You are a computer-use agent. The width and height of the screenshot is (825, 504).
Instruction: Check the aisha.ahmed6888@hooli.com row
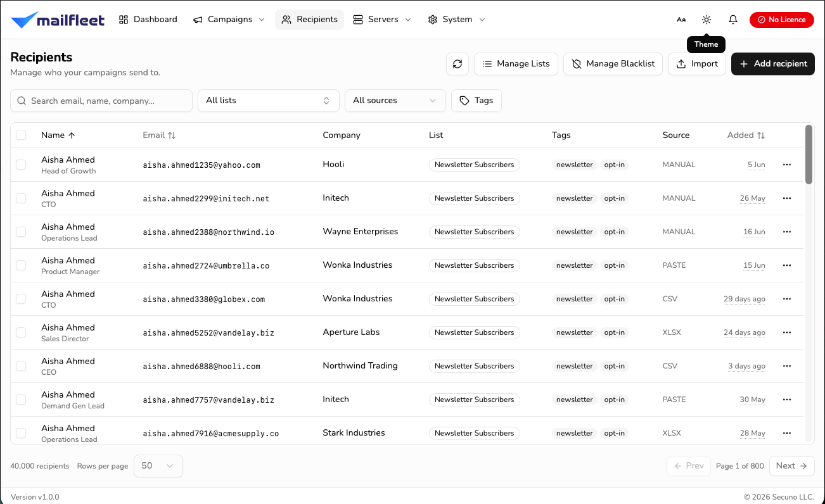[x=21, y=366]
